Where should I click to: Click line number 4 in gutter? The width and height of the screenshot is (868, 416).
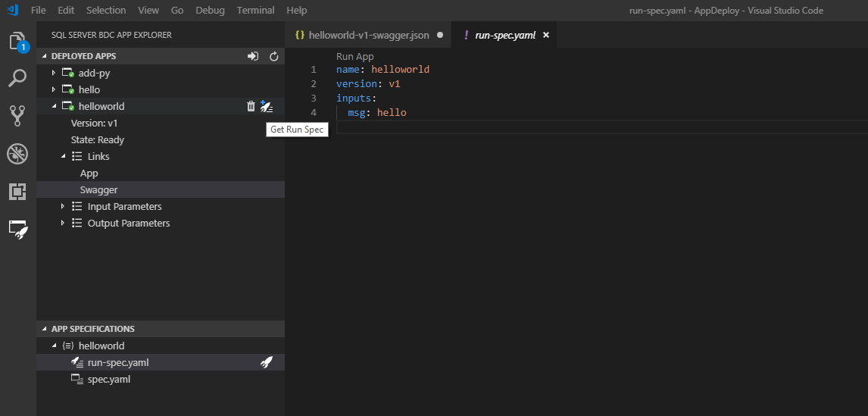(314, 112)
